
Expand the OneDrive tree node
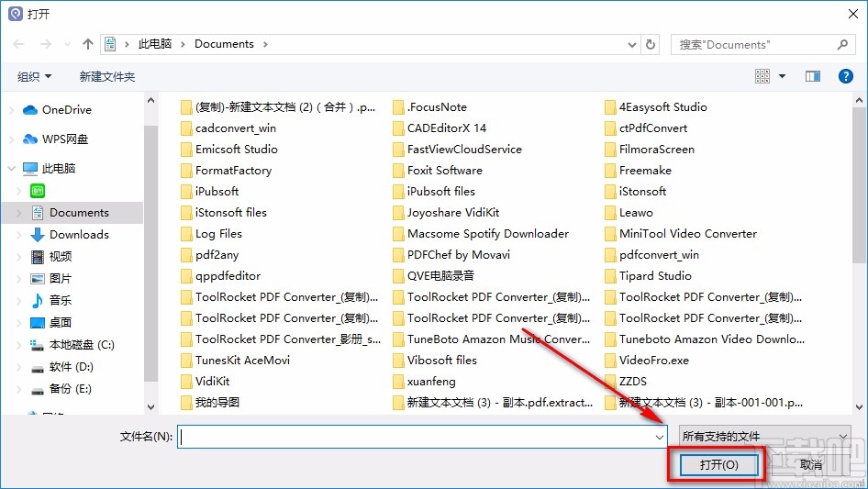point(11,110)
